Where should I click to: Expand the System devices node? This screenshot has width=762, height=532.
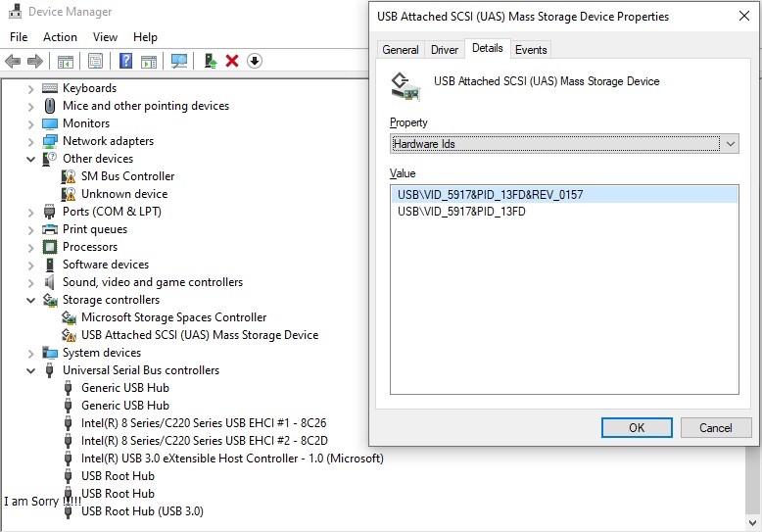30,354
